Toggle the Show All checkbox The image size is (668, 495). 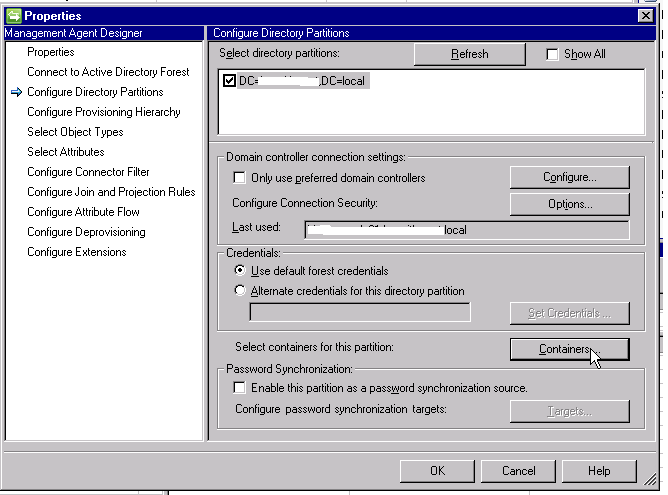coord(553,54)
